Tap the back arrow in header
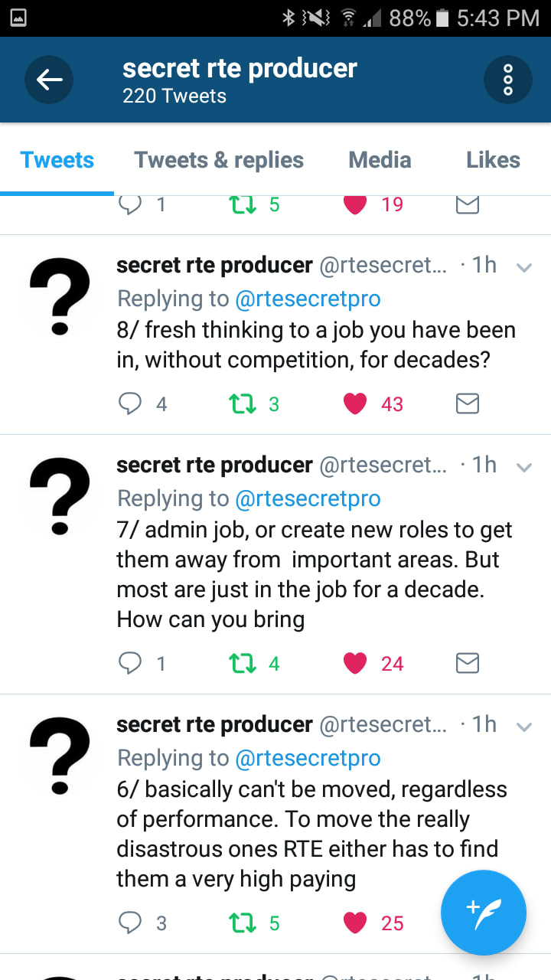 point(49,80)
